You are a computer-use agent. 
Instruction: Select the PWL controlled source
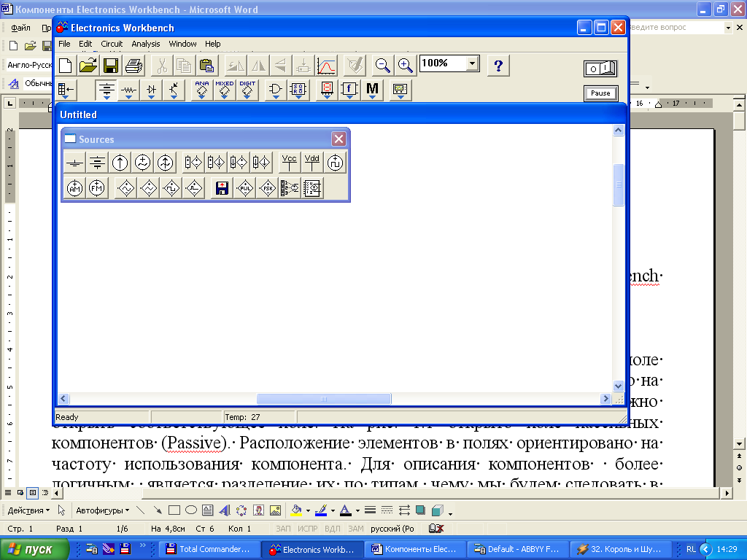(x=245, y=188)
